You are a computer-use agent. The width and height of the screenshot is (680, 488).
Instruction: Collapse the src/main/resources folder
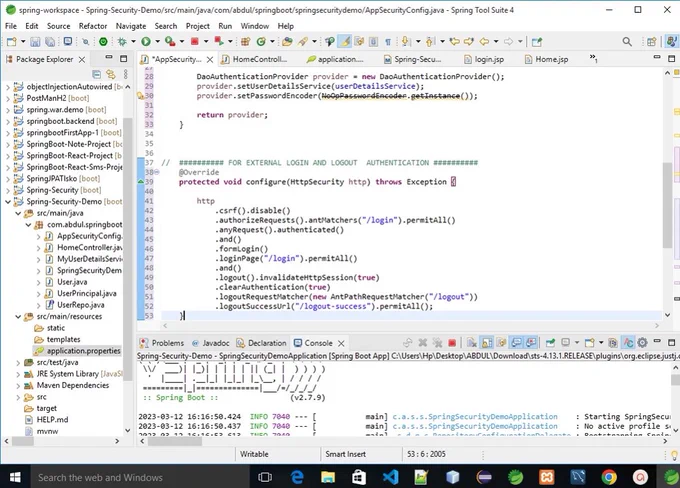click(18, 317)
